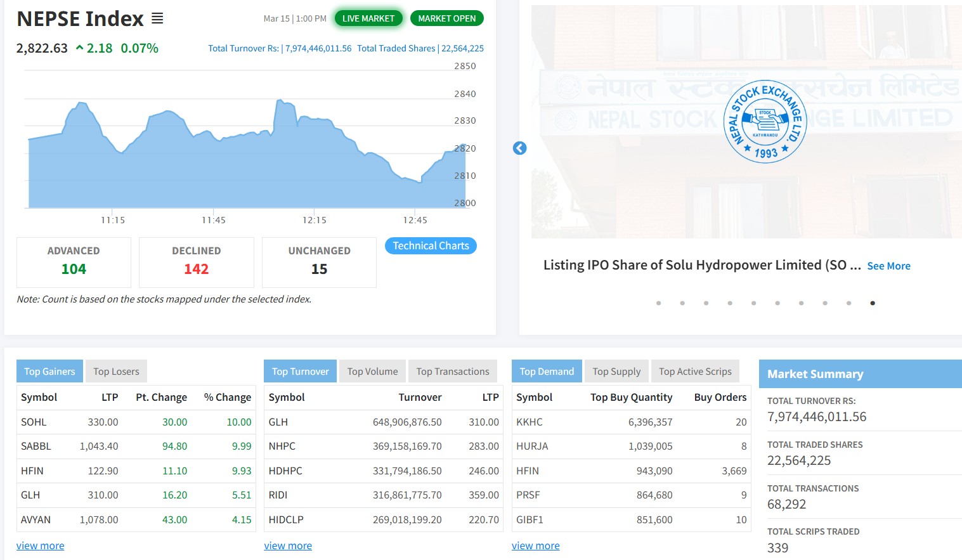Select the last carousel dot indicator

coord(873,303)
